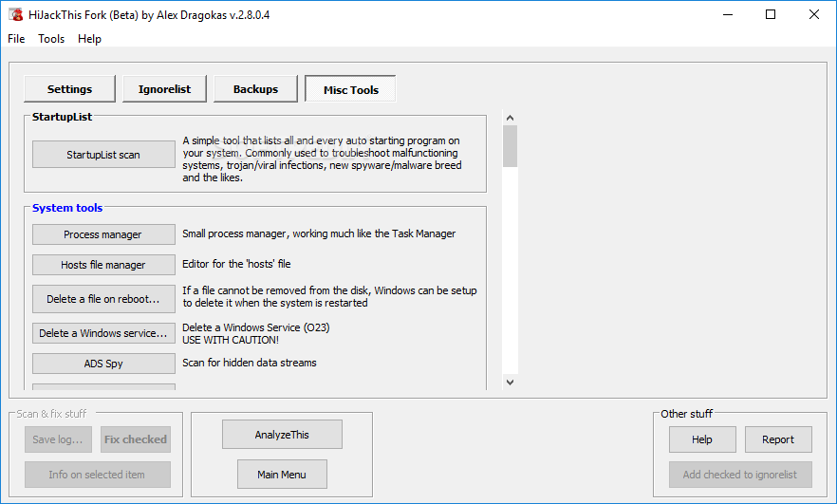
Task: Open the Process manager
Action: point(103,234)
